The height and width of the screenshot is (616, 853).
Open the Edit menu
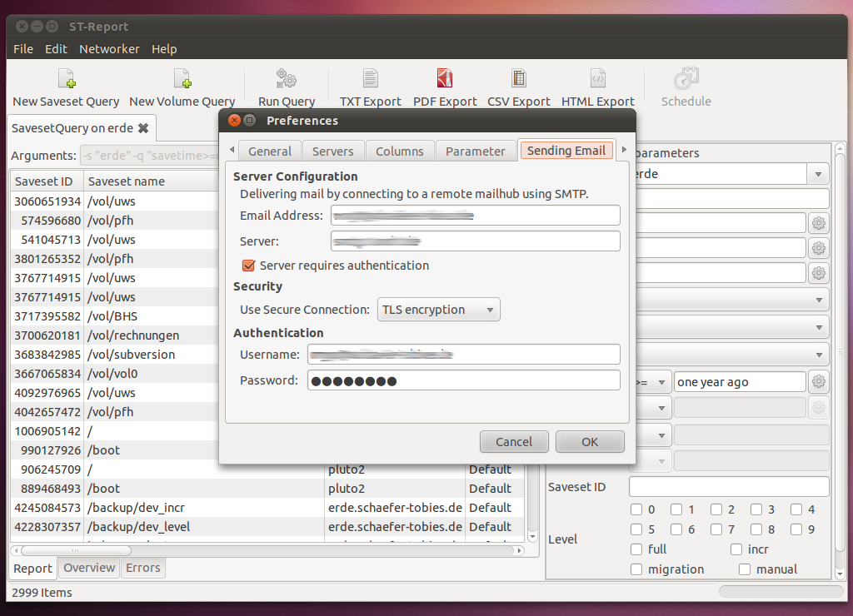[56, 49]
